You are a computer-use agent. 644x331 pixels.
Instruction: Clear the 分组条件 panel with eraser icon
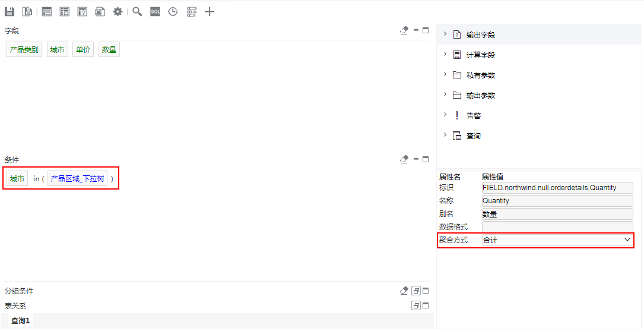click(404, 291)
